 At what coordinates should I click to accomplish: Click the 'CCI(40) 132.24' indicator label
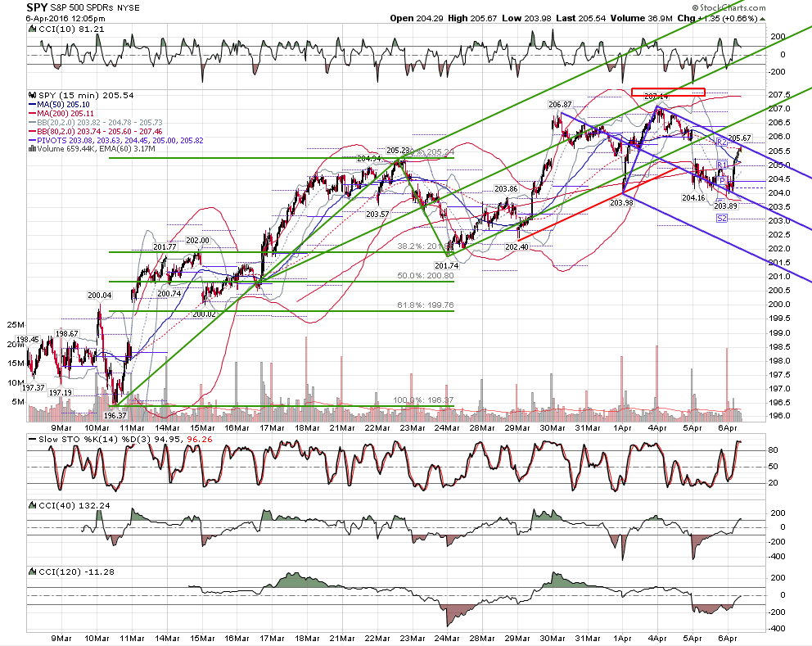(x=74, y=506)
